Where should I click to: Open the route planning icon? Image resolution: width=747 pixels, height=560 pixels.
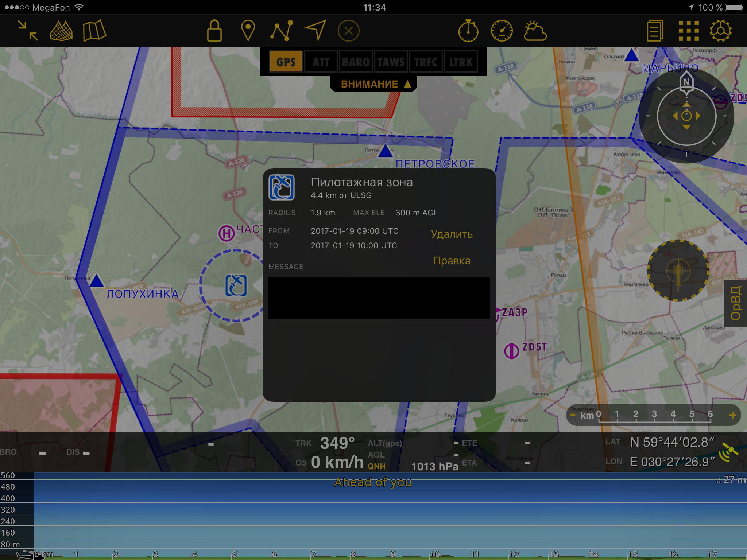(x=282, y=31)
